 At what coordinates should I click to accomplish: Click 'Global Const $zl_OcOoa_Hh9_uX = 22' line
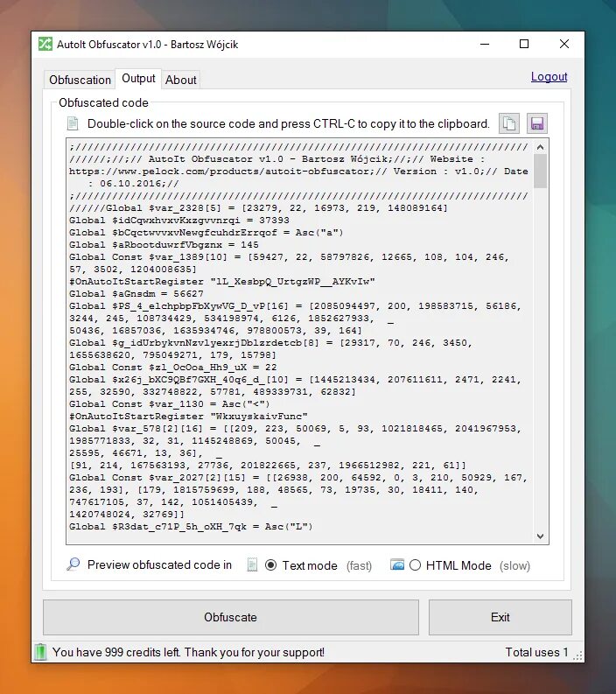click(173, 368)
